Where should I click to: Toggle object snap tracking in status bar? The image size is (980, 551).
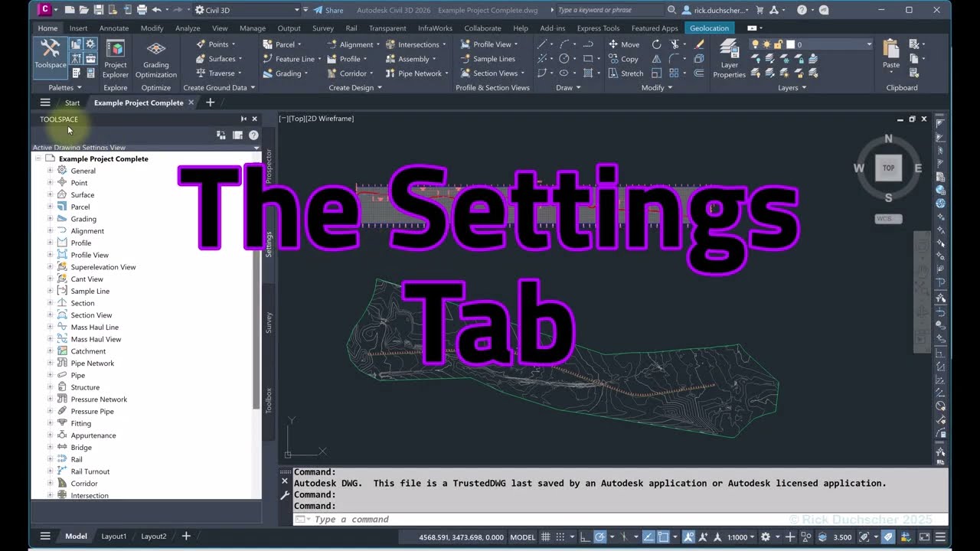pos(648,536)
